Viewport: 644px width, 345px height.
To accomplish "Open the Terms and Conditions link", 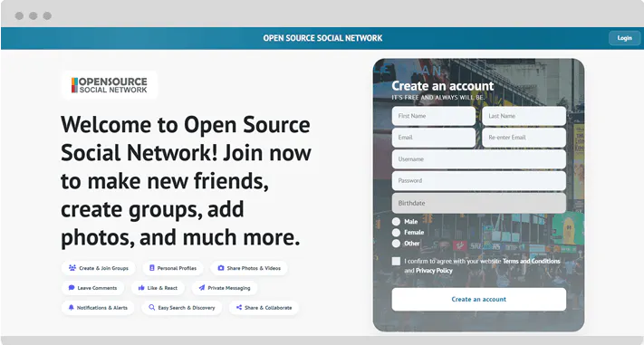I will click(531, 261).
